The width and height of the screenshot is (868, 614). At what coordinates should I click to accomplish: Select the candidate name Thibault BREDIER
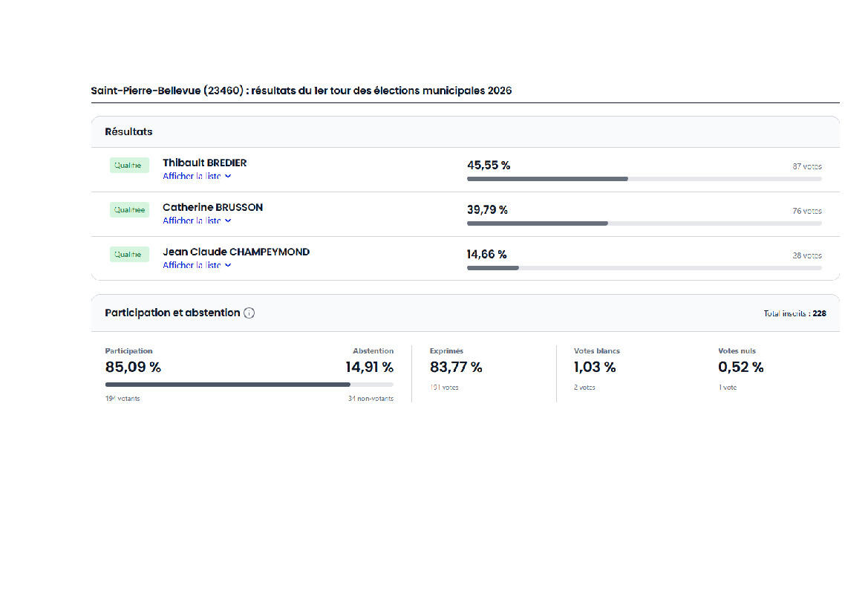pyautogui.click(x=205, y=163)
